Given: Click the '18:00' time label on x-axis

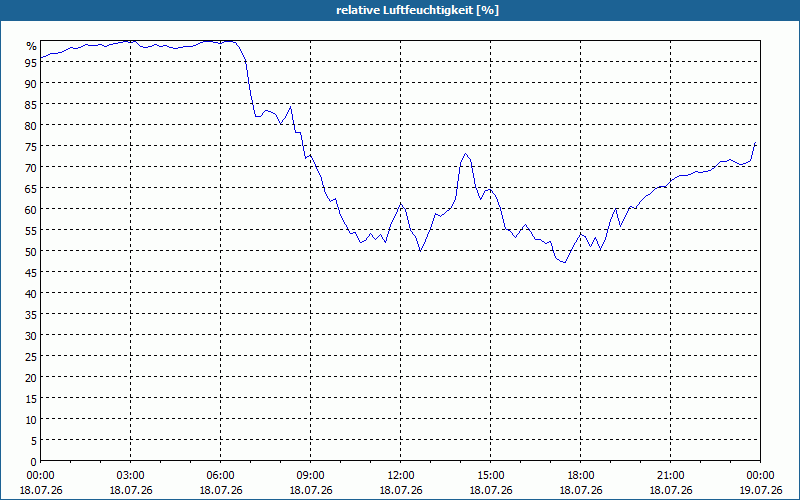Looking at the screenshot, I should pyautogui.click(x=581, y=475).
